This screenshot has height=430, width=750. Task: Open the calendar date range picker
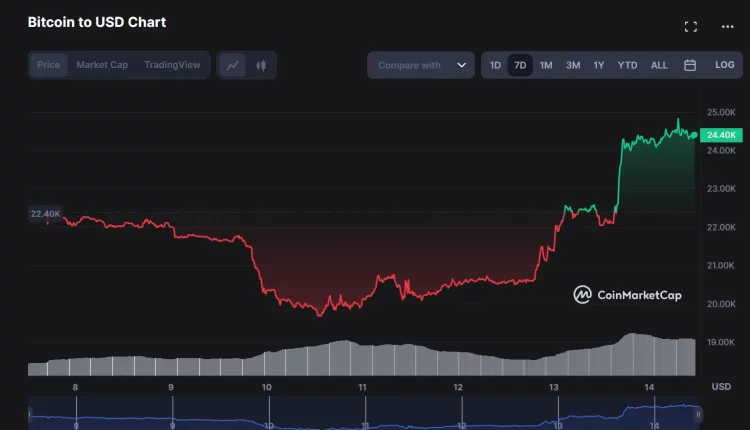pyautogui.click(x=690, y=65)
